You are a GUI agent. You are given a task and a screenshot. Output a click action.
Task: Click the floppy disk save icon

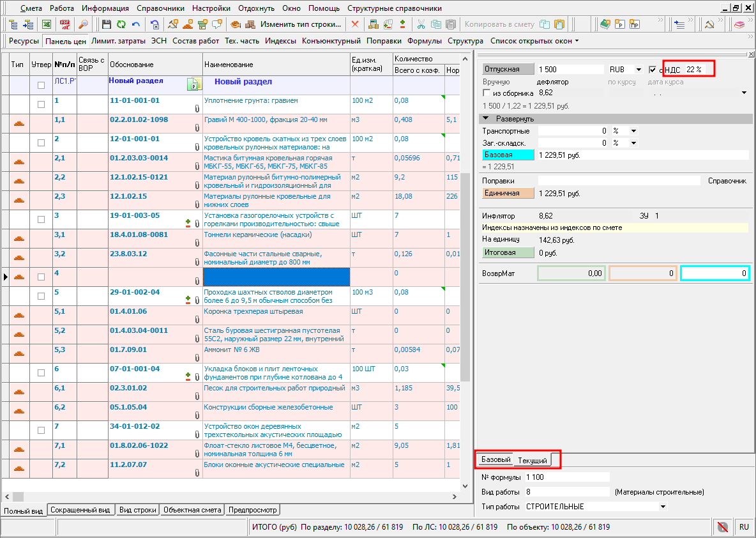pos(107,24)
